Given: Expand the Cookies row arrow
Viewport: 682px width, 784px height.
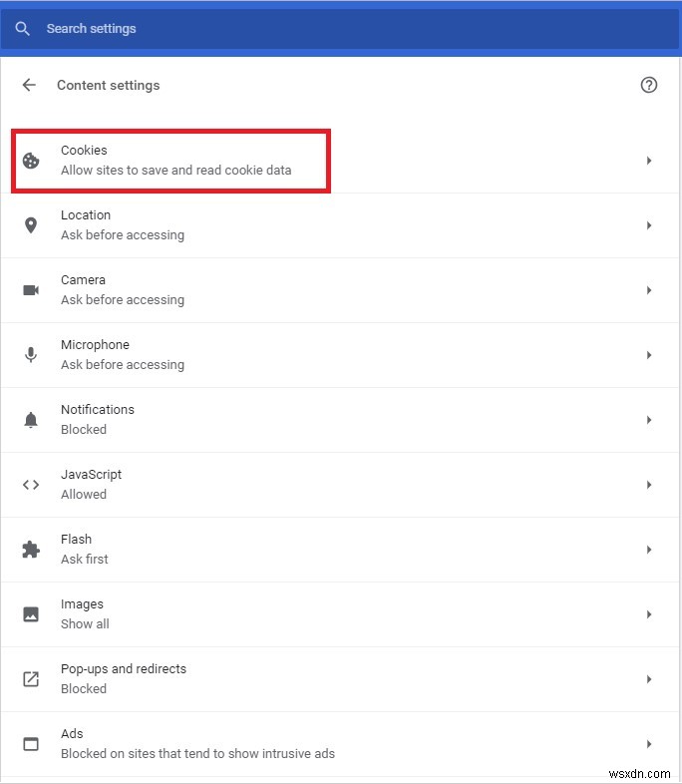Looking at the screenshot, I should 648,161.
